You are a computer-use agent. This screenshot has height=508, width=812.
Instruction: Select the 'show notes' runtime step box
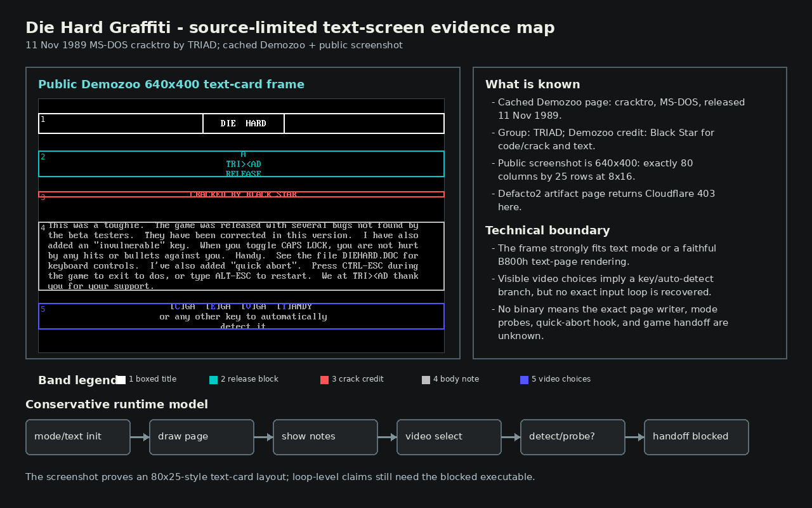pos(325,437)
